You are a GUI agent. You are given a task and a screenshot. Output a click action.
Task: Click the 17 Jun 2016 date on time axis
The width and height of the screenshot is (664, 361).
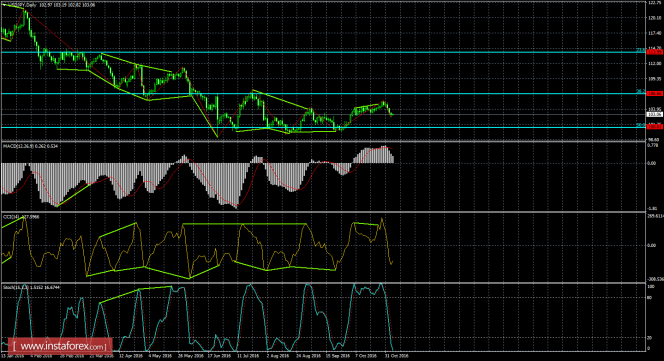[219, 356]
